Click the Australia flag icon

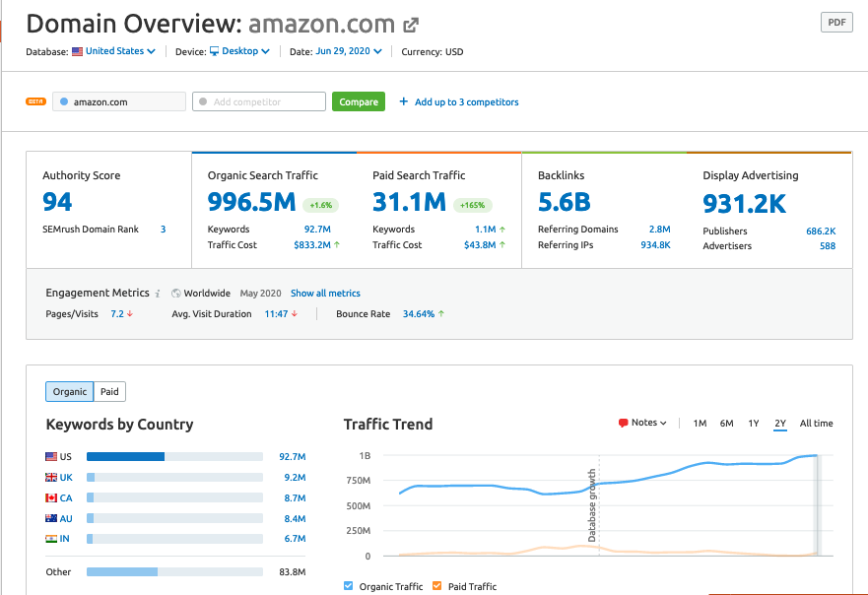coord(51,518)
